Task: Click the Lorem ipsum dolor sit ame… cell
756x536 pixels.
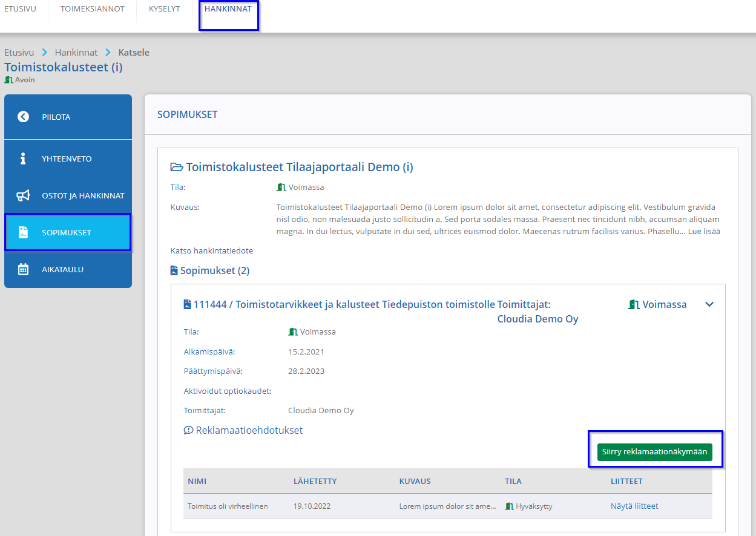Action: tap(448, 506)
